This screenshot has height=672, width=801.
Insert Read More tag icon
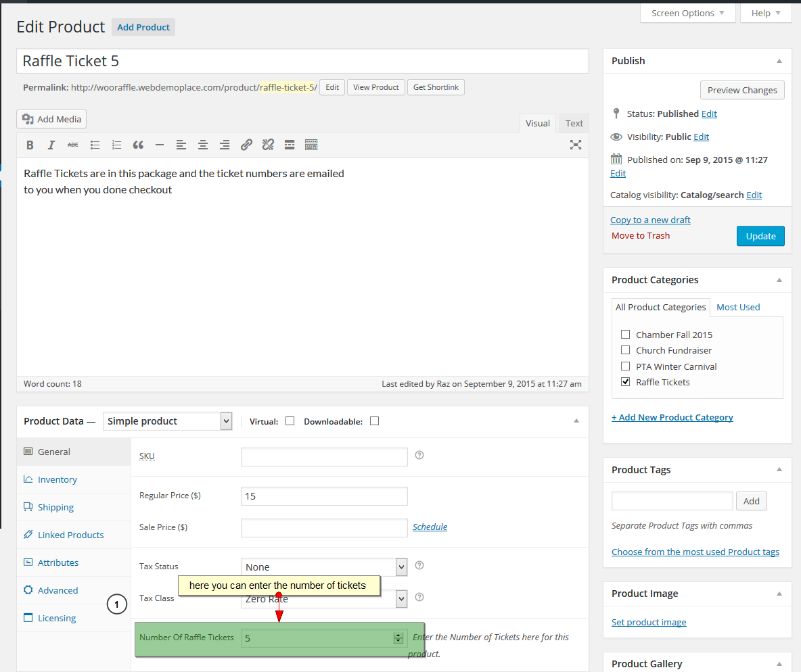point(290,145)
